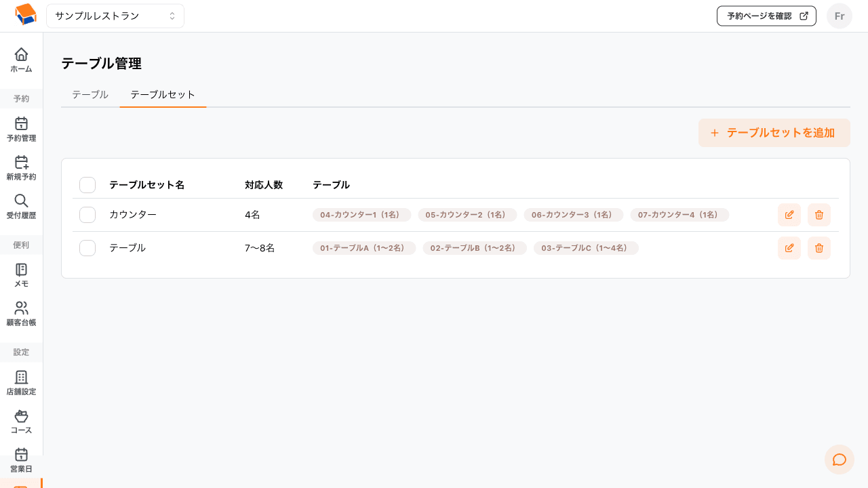Open 店舗設定 settings
868x488 pixels.
(x=21, y=382)
